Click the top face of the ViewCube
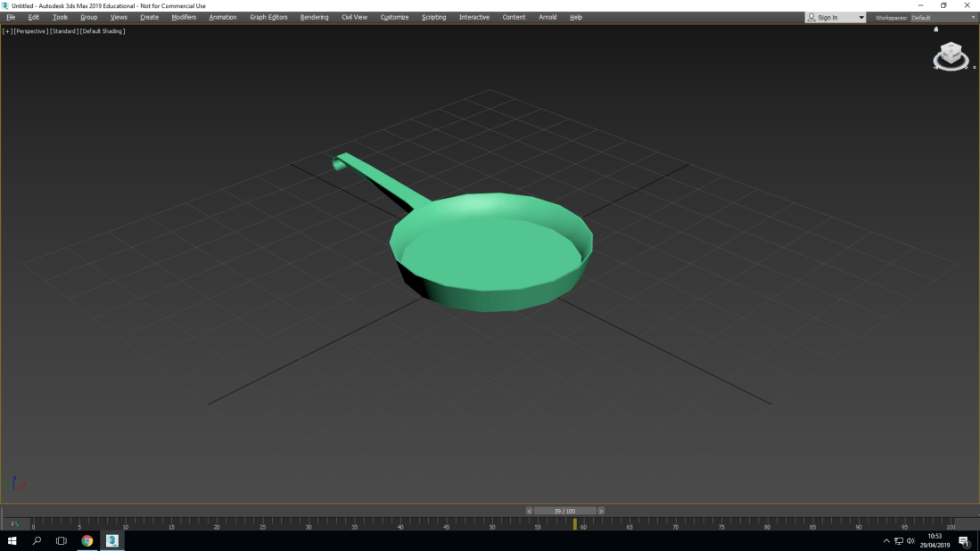The width and height of the screenshot is (980, 551). point(951,50)
